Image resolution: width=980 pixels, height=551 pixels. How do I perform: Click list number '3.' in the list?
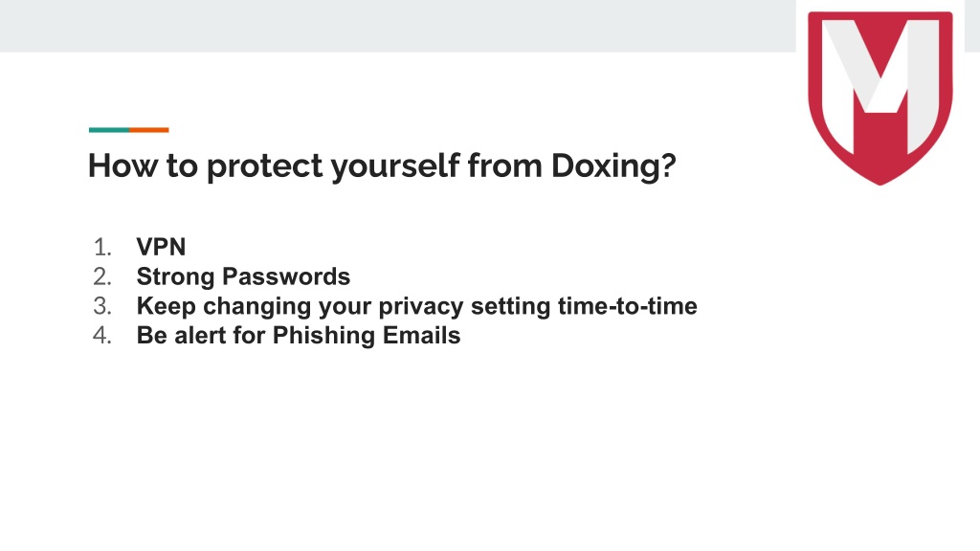[102, 306]
